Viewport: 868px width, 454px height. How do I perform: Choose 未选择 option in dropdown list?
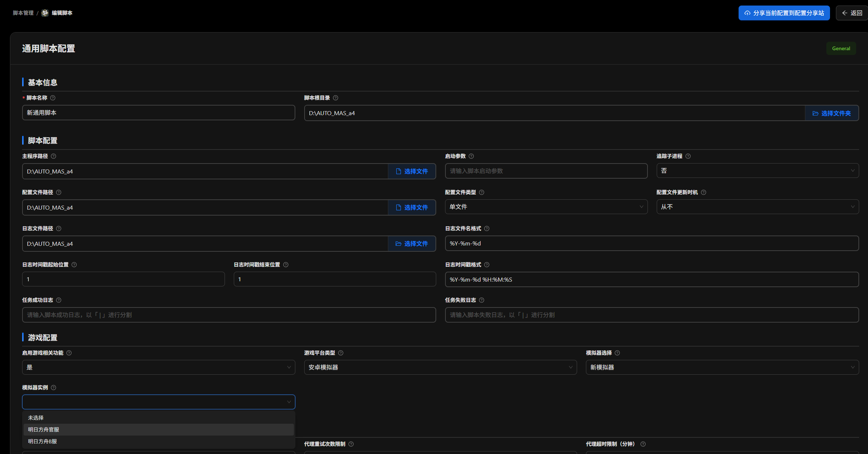tap(36, 418)
